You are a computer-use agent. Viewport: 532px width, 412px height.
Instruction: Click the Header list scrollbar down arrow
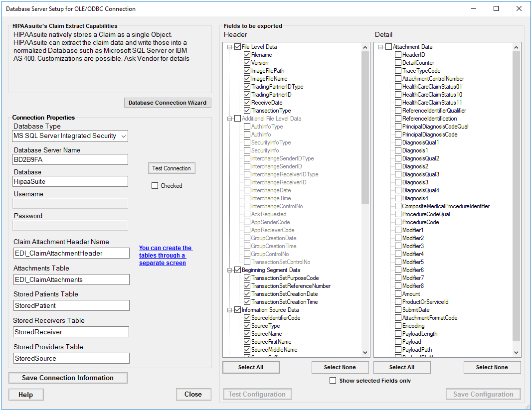point(365,351)
